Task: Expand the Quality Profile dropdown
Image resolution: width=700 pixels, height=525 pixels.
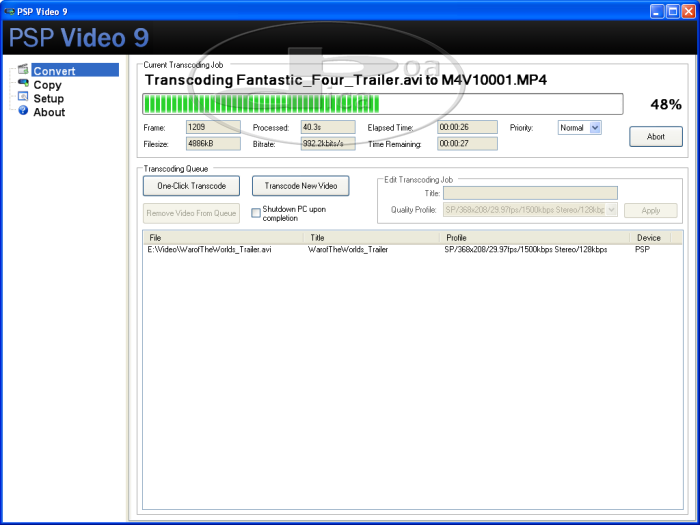Action: 611,210
